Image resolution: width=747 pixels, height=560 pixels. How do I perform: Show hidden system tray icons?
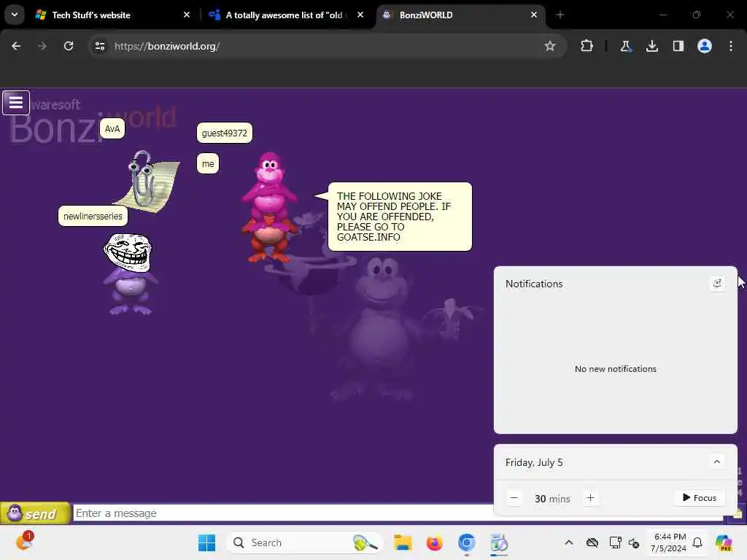click(569, 542)
